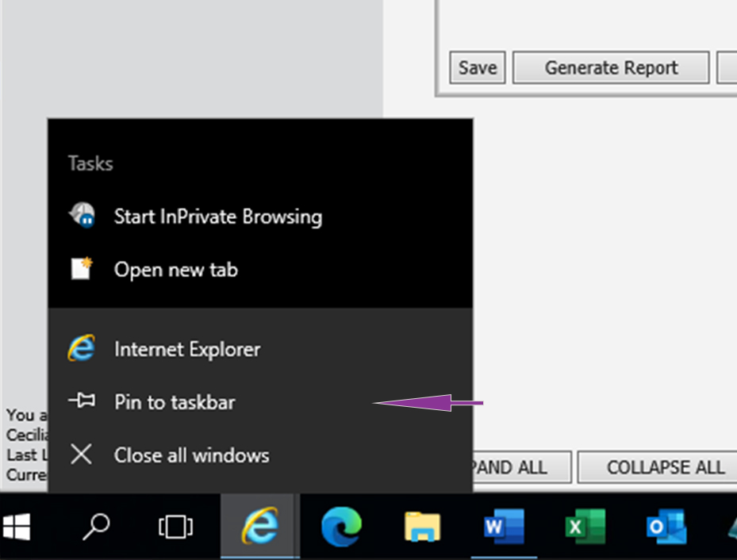Open Outlook from the taskbar
This screenshot has width=737, height=560.
pos(666,526)
